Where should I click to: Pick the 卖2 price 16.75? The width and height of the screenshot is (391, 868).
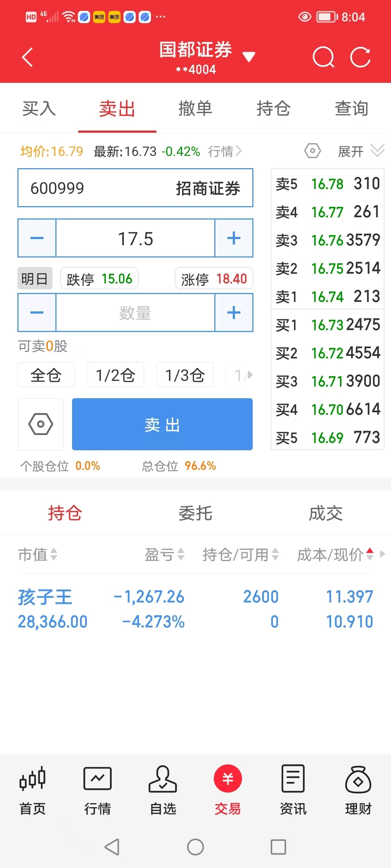pyautogui.click(x=327, y=268)
